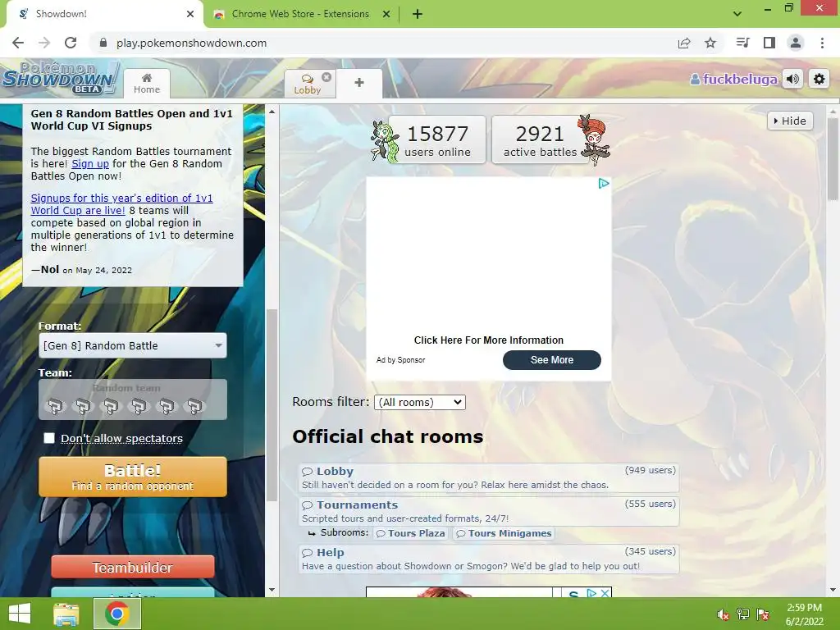Click the left panel scrollbar thumb
840x630 pixels.
point(272,405)
